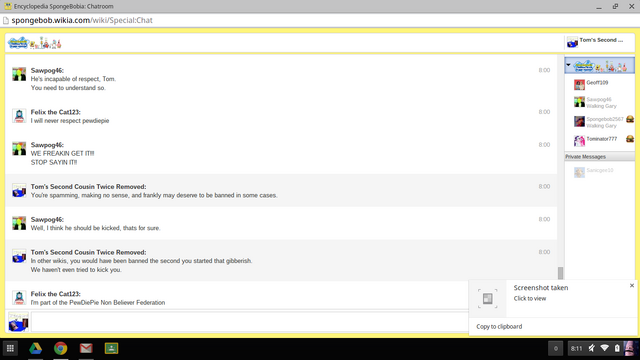Image resolution: width=640 pixels, height=360 pixels.
Task: Click username on 'You're spamming' message
Action: click(x=88, y=187)
